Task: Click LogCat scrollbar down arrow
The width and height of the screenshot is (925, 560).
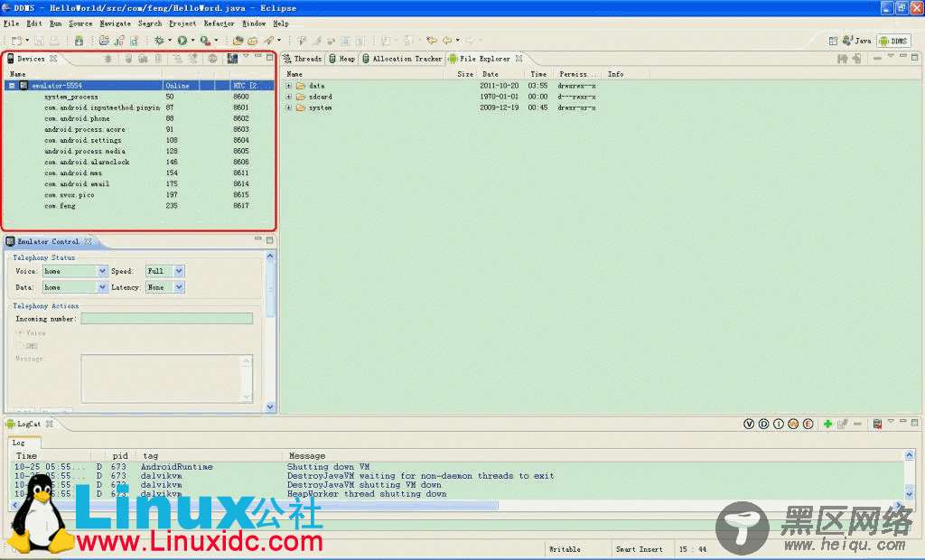Action: (909, 494)
